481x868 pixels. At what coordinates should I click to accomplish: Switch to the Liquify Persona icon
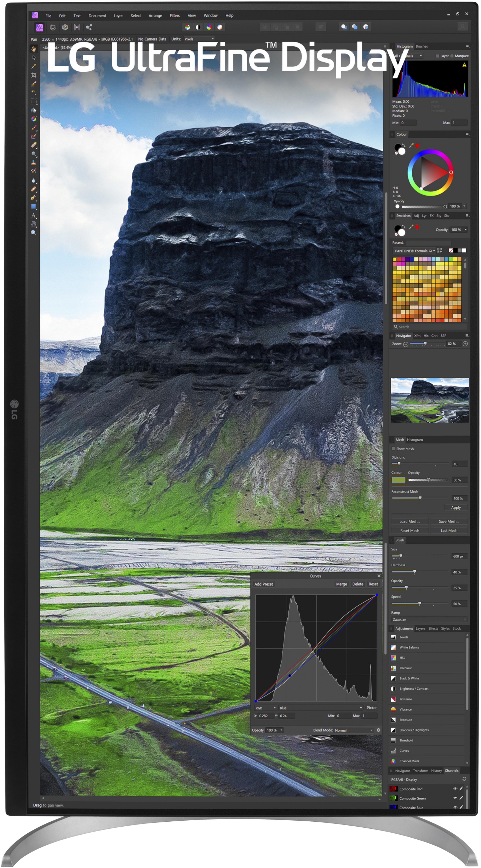pos(53,27)
